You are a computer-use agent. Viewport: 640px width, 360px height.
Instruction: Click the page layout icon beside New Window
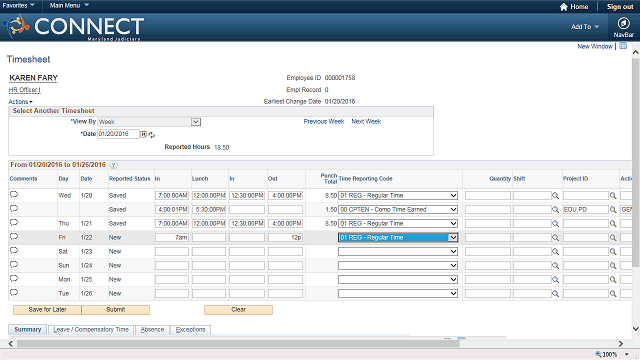(623, 46)
